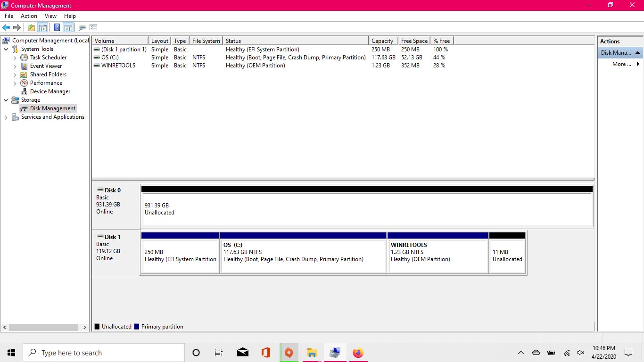Select Shared Folders in the tree
Viewport: 644px width, 362px height.
[x=48, y=74]
